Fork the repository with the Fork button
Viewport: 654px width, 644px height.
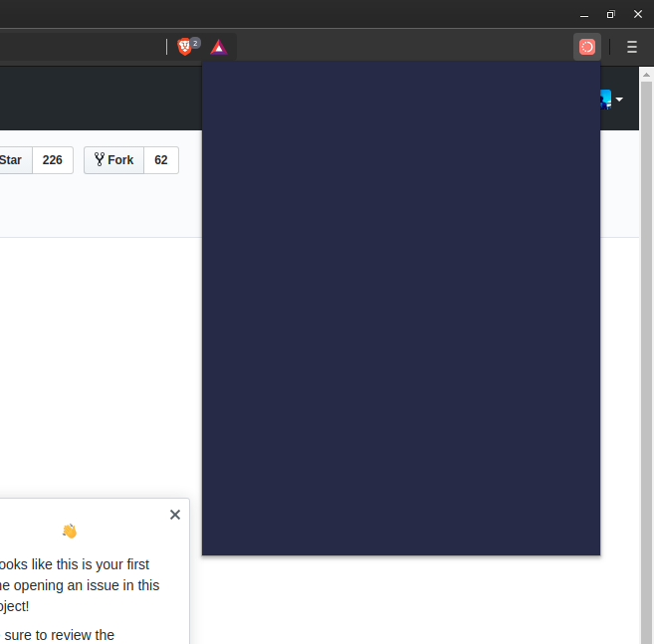point(114,160)
